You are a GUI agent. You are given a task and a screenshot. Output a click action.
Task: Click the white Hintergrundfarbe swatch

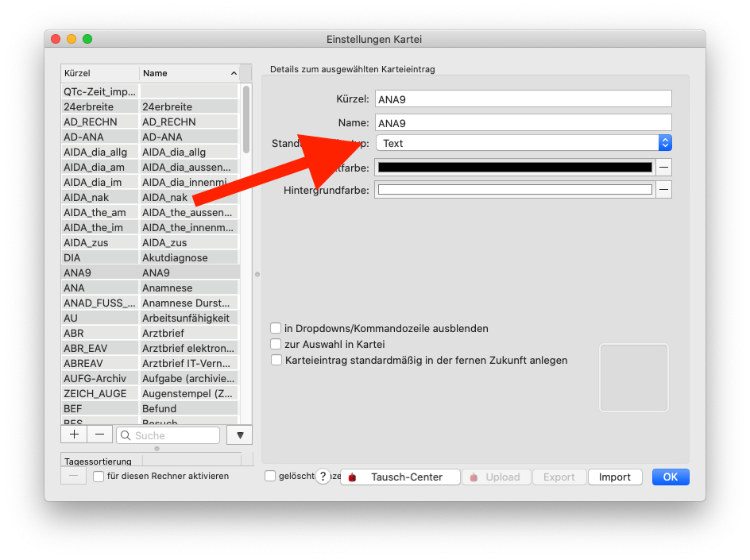[x=515, y=190]
